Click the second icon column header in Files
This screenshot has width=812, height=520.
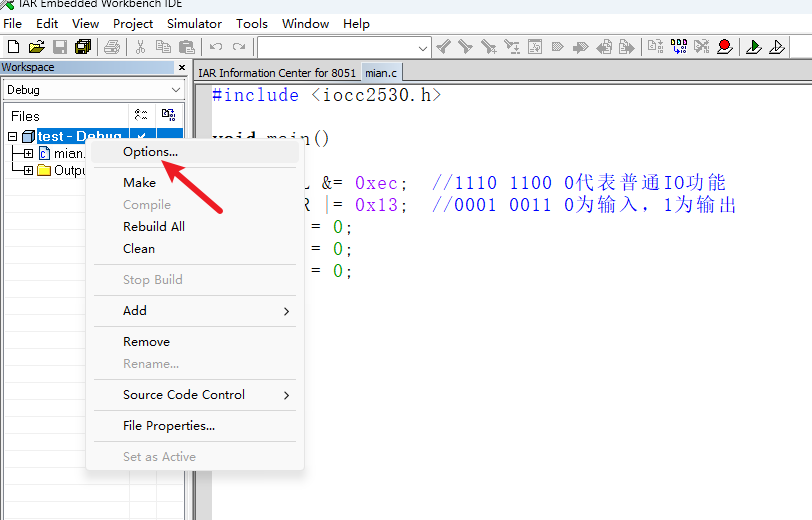click(169, 115)
